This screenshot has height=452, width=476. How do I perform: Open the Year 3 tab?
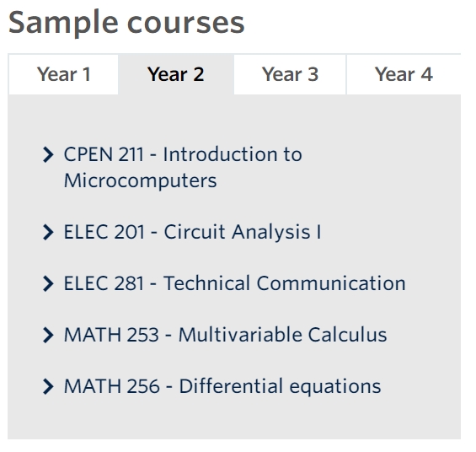tap(290, 74)
